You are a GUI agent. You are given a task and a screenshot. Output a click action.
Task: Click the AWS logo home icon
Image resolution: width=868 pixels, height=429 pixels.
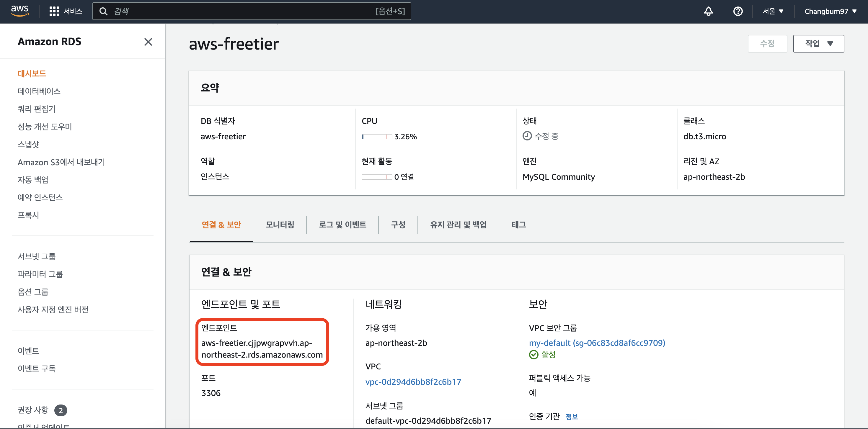pos(19,11)
